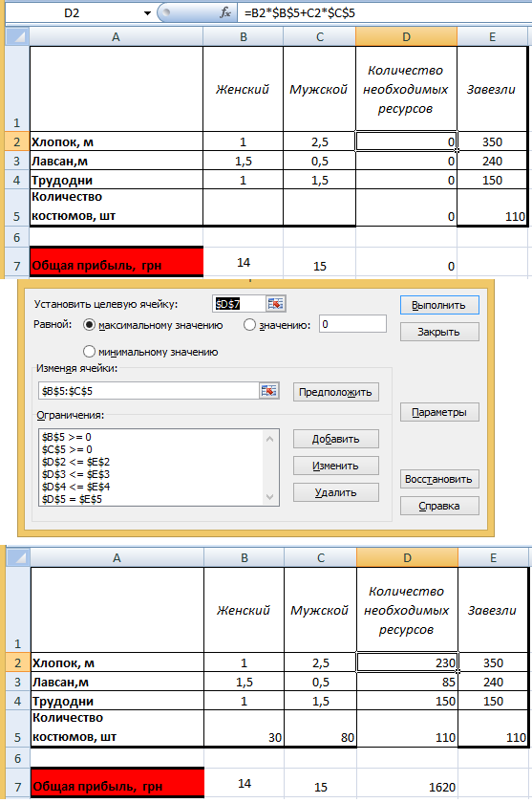Click the cell showing 80 costumes
The image size is (532, 803).
(x=320, y=728)
